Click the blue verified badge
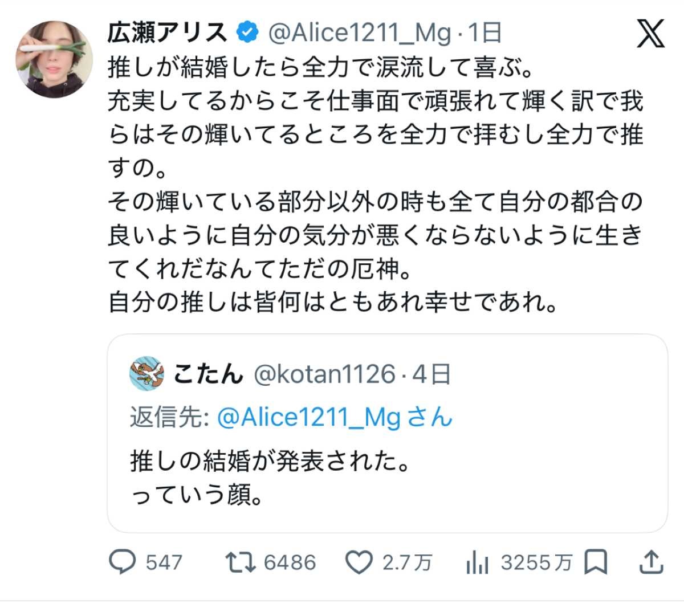 (246, 33)
